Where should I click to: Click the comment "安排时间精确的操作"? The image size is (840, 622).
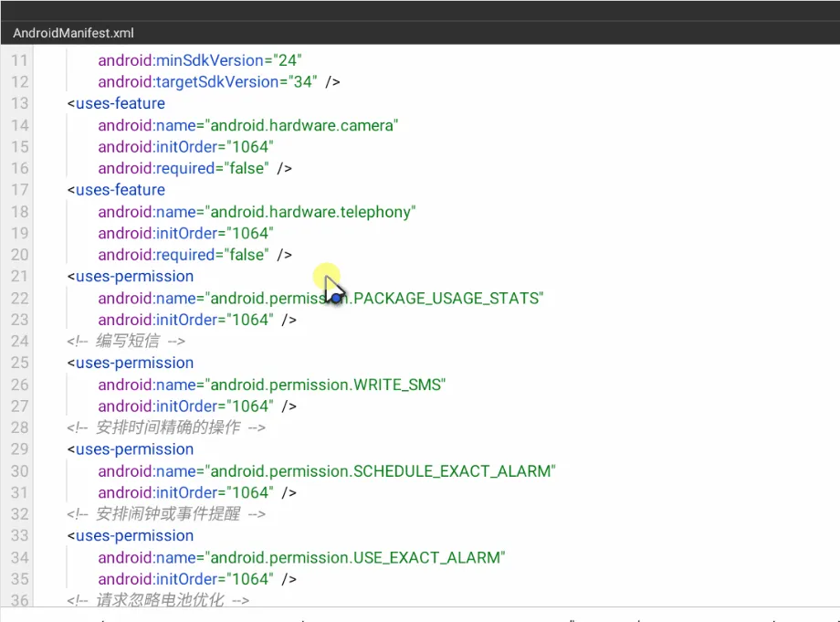click(x=166, y=427)
